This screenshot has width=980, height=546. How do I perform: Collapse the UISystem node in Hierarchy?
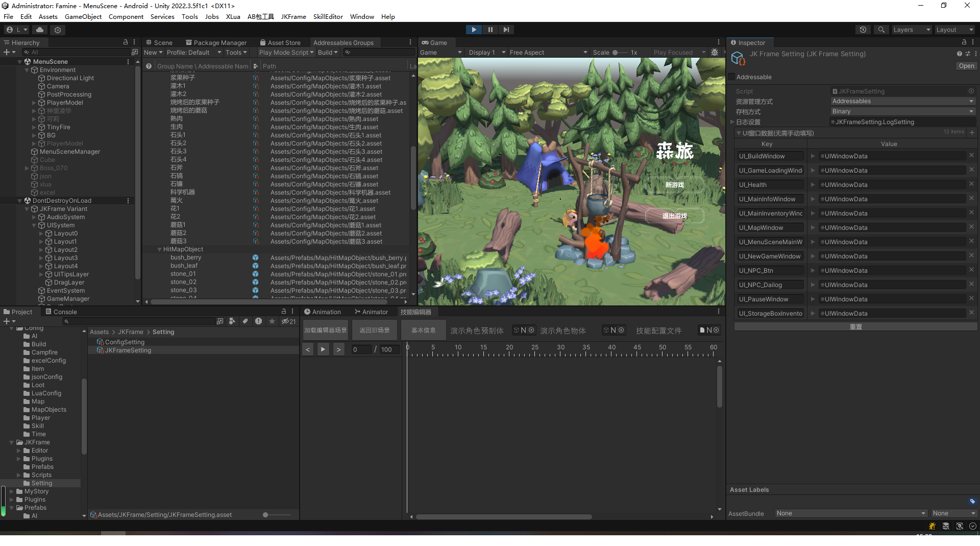(34, 225)
